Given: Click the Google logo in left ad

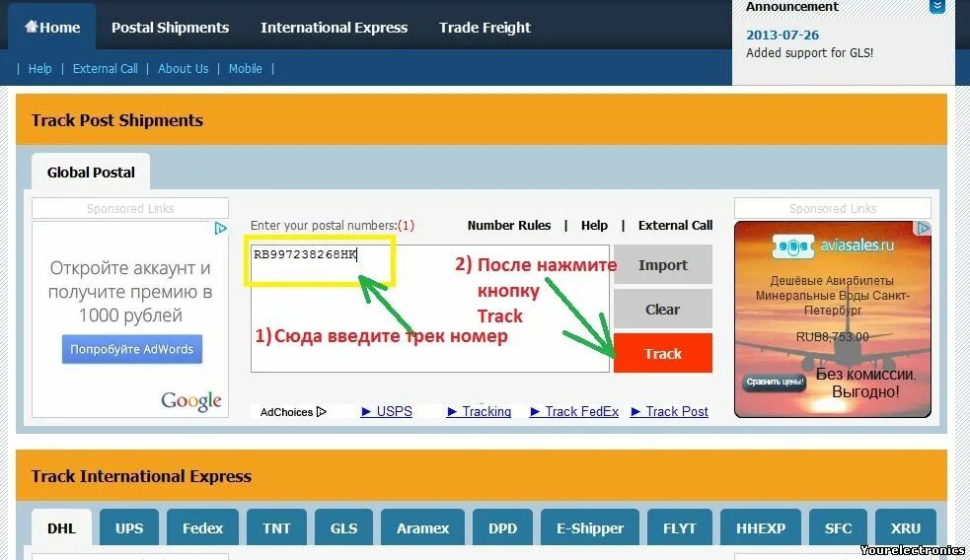Looking at the screenshot, I should pyautogui.click(x=191, y=400).
